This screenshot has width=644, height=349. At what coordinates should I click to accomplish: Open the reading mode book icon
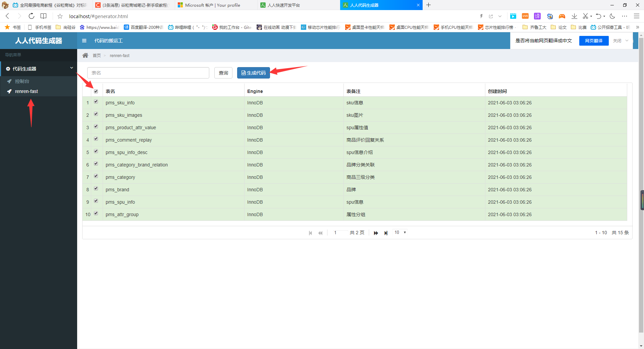44,16
